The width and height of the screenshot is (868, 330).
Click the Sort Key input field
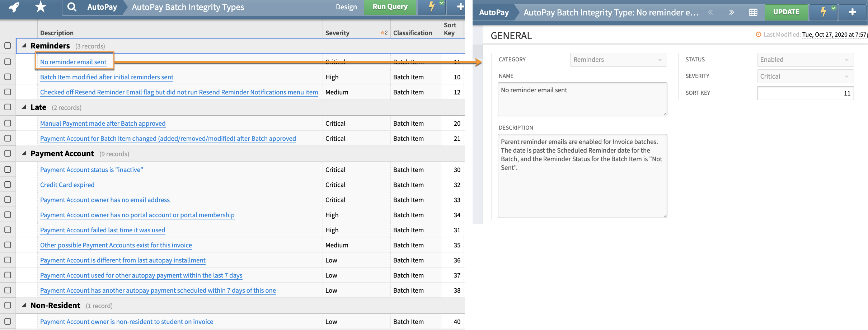pyautogui.click(x=805, y=93)
